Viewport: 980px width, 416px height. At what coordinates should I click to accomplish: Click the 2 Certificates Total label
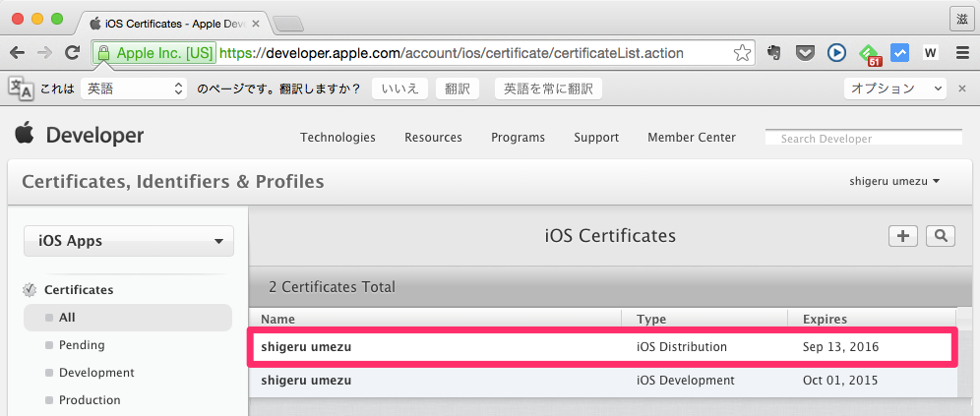332,287
